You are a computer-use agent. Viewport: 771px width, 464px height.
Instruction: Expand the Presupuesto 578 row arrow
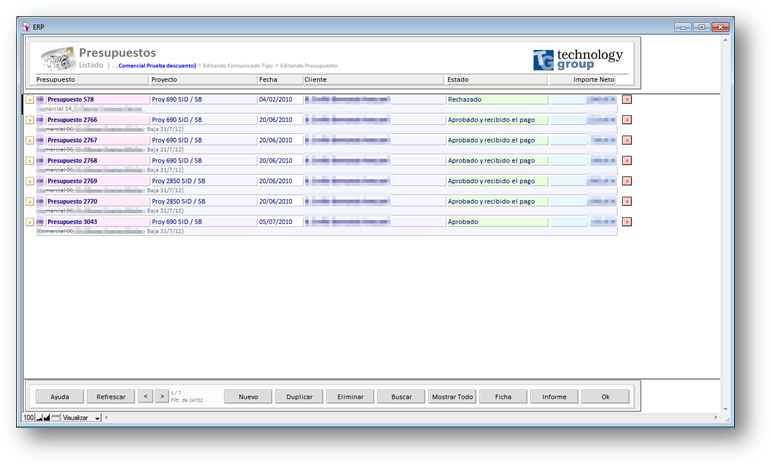[x=30, y=100]
